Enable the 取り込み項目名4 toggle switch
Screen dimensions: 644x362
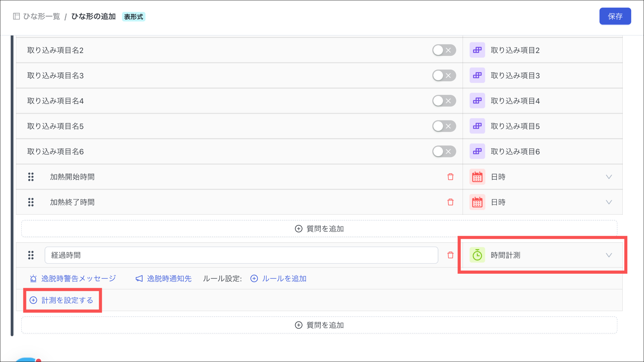444,101
